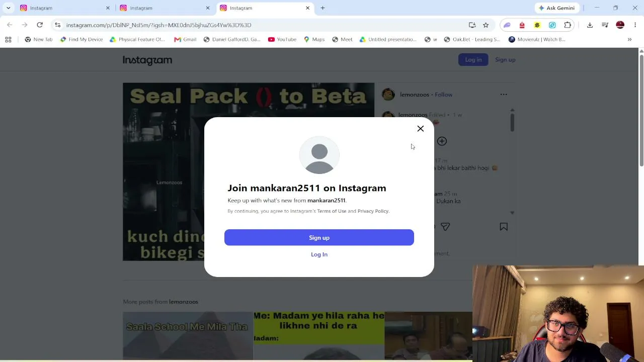This screenshot has width=644, height=362.
Task: Open the Privacy Policy link
Action: (373, 211)
